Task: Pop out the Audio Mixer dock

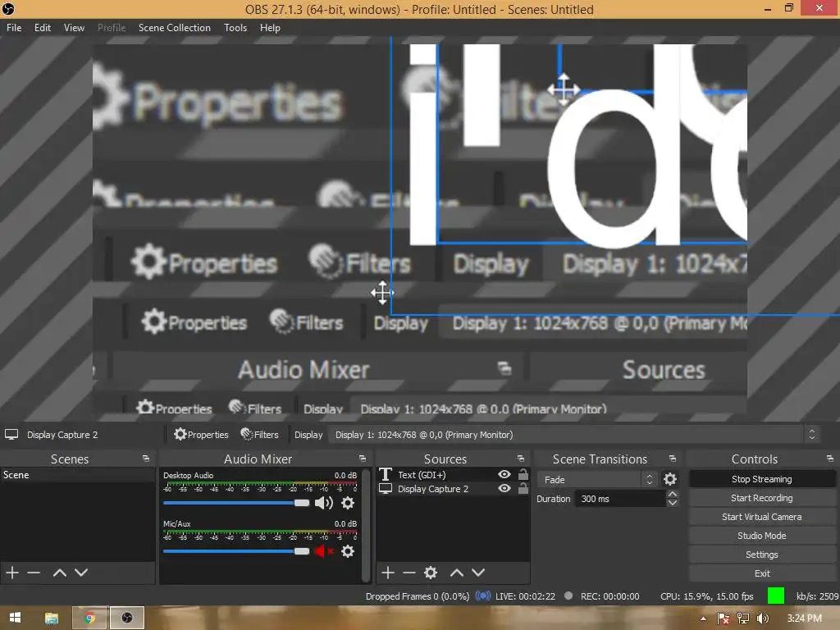Action: click(x=362, y=459)
